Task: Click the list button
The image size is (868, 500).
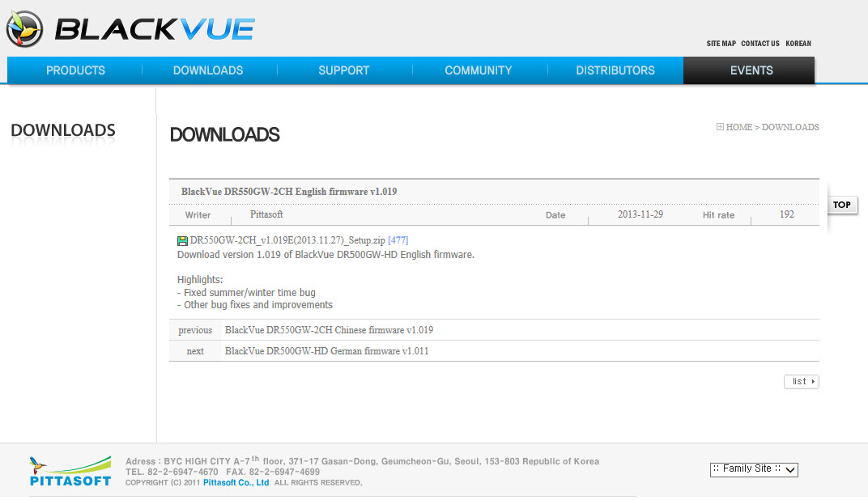Action: tap(801, 382)
